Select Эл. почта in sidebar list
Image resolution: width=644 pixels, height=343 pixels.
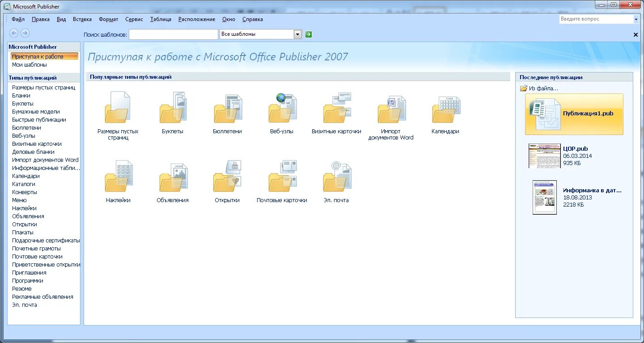(25, 305)
